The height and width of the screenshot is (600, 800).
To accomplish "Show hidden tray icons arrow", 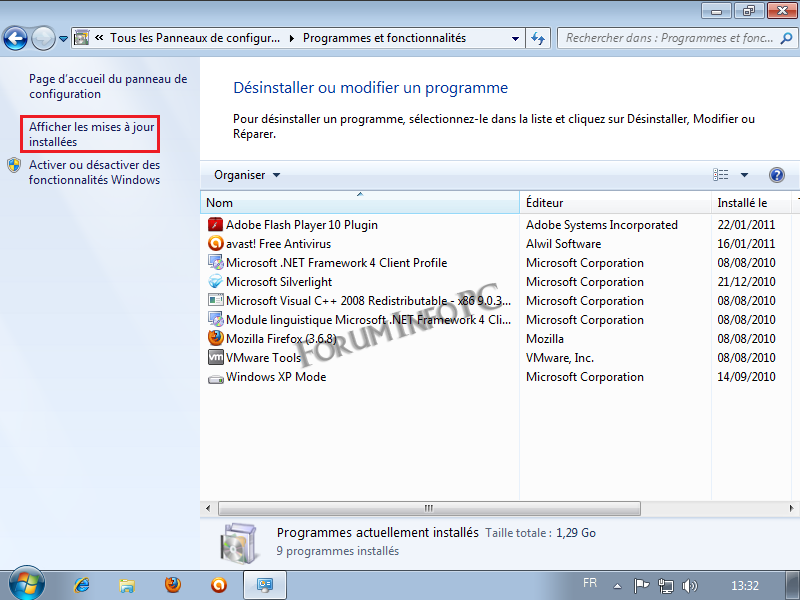I will coord(617,586).
